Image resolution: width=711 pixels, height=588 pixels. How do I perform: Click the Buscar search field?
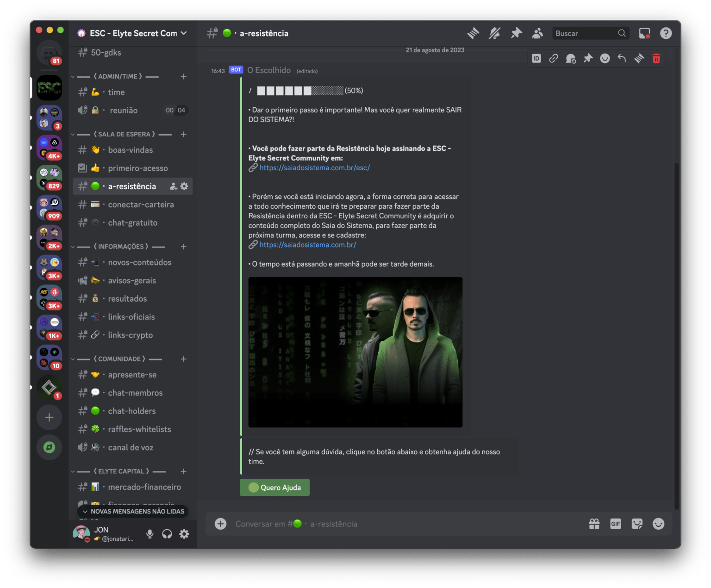point(590,33)
